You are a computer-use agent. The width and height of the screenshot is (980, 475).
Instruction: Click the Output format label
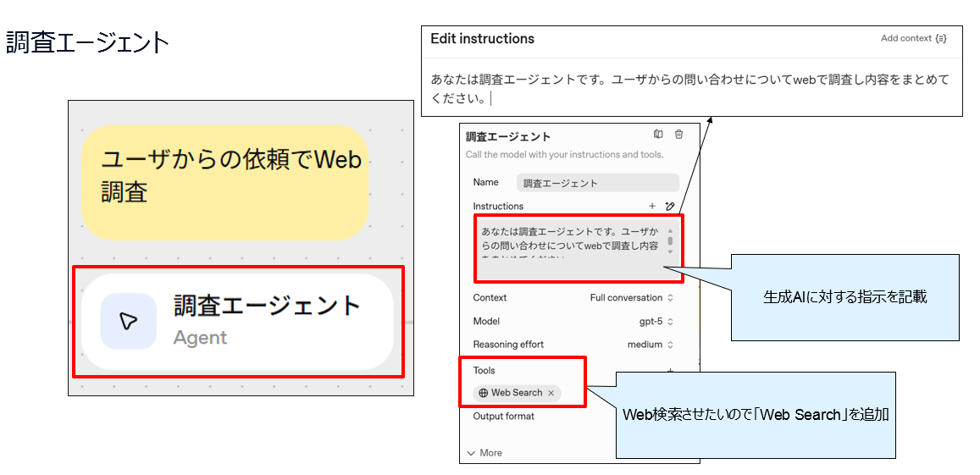click(504, 417)
